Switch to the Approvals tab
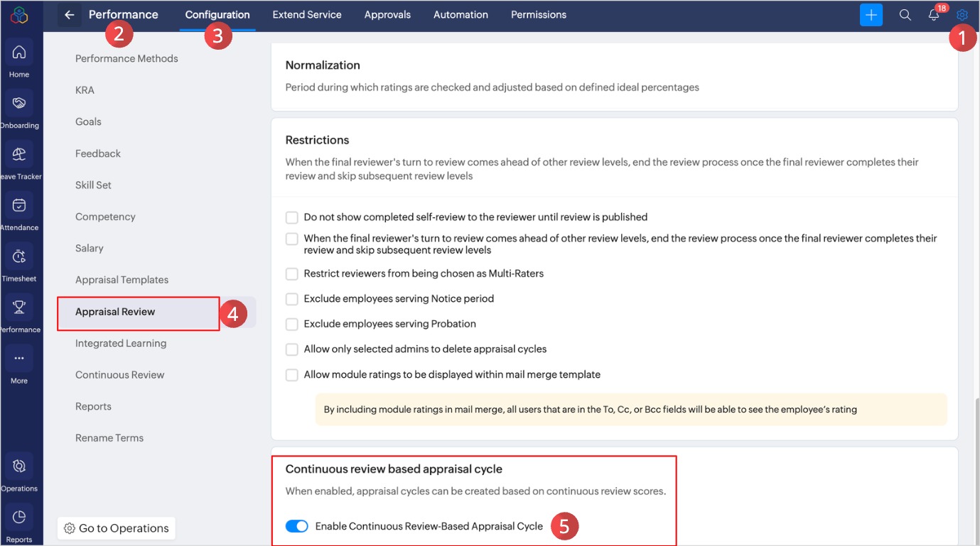The height and width of the screenshot is (546, 980). (x=387, y=15)
